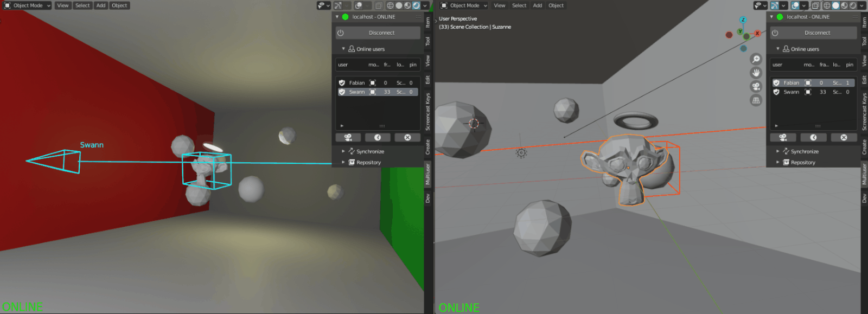Collapse localhost panel in right viewport
The height and width of the screenshot is (314, 868).
771,17
